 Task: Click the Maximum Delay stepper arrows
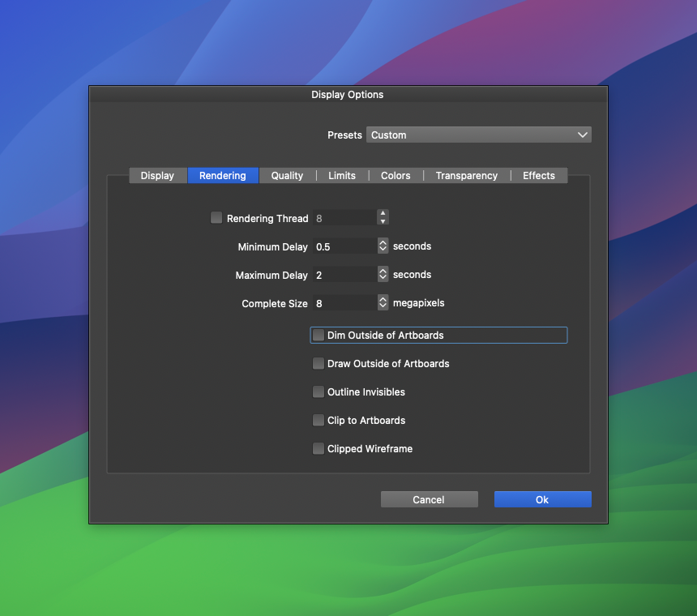pos(383,275)
